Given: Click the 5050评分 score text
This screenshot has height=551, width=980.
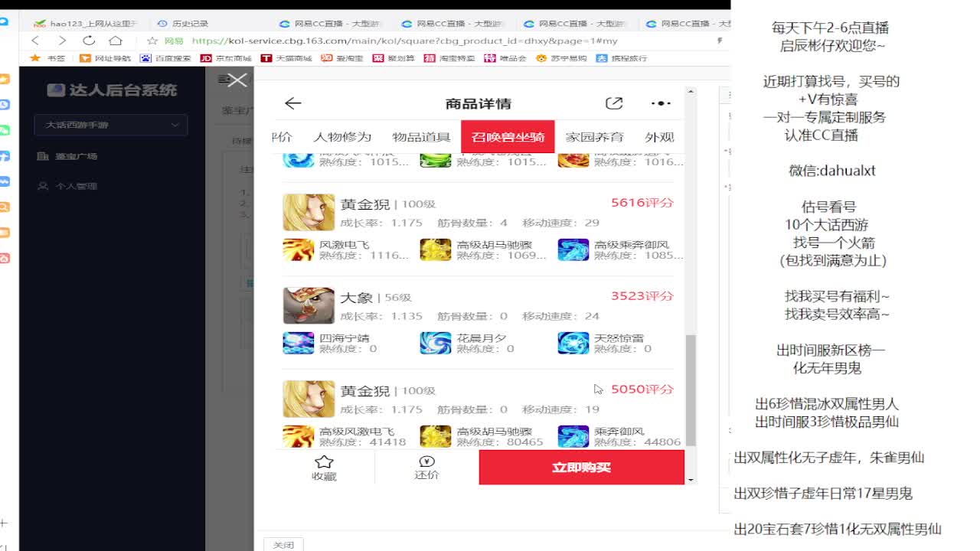Looking at the screenshot, I should tap(642, 390).
